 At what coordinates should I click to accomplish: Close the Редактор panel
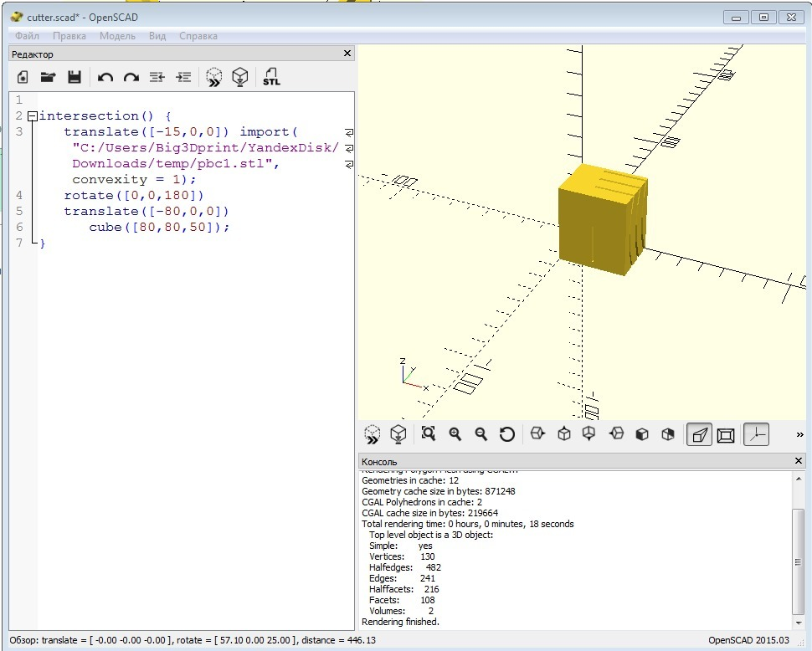pyautogui.click(x=347, y=54)
